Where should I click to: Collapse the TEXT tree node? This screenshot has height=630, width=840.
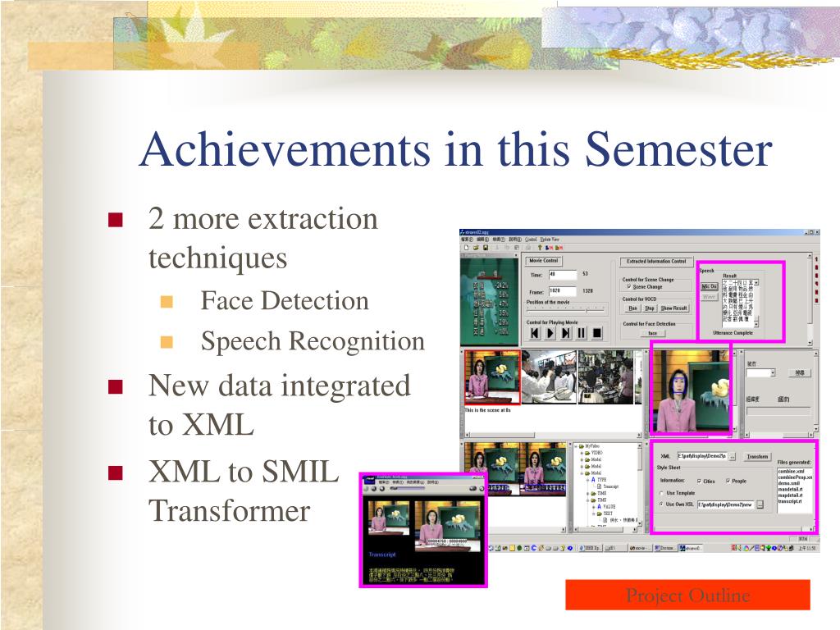(x=593, y=514)
